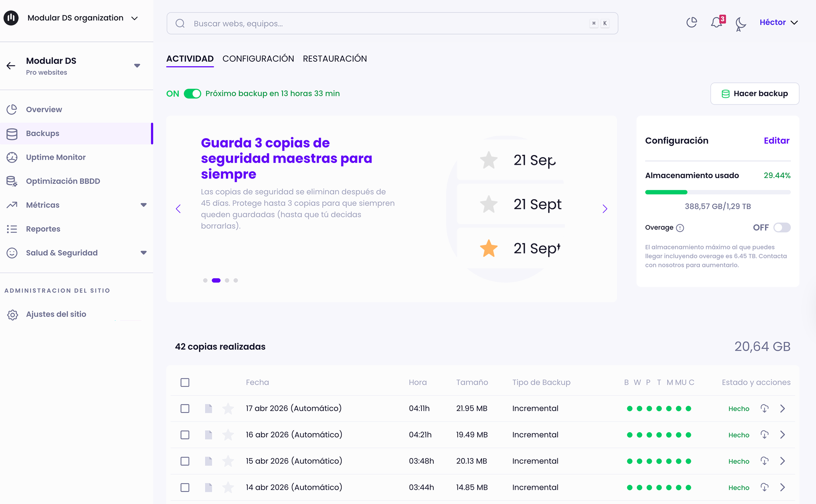Screen dimensions: 816x504
Task: Open the Héctor user menu
Action: tap(778, 22)
